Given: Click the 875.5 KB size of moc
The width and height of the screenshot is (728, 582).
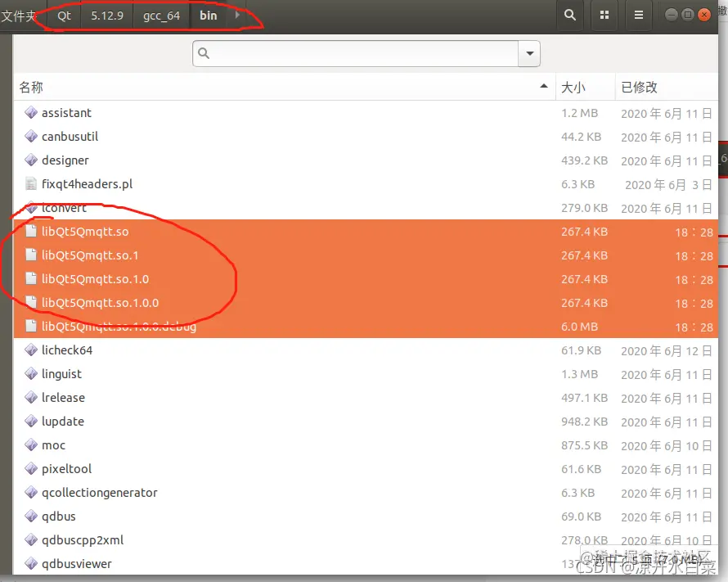Looking at the screenshot, I should click(584, 445).
